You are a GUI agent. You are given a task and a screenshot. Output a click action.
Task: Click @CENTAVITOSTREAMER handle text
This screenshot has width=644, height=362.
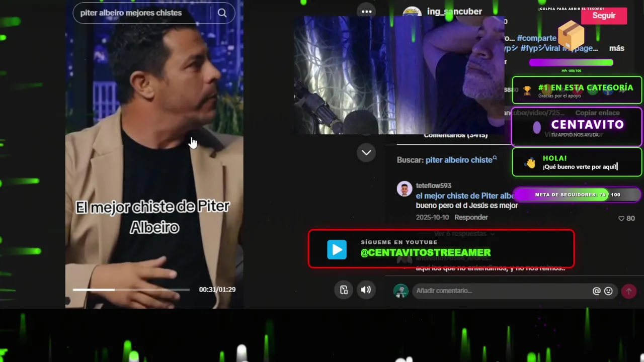426,253
